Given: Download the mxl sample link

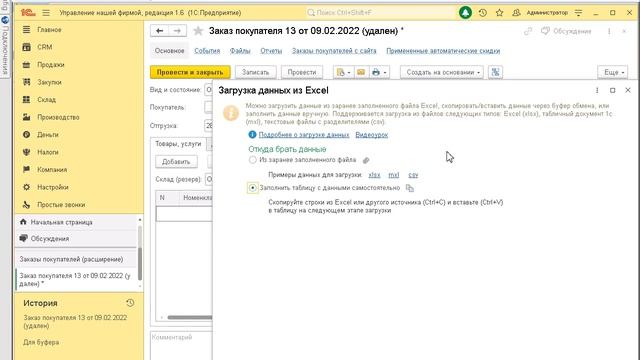Looking at the screenshot, I should click(x=393, y=175).
